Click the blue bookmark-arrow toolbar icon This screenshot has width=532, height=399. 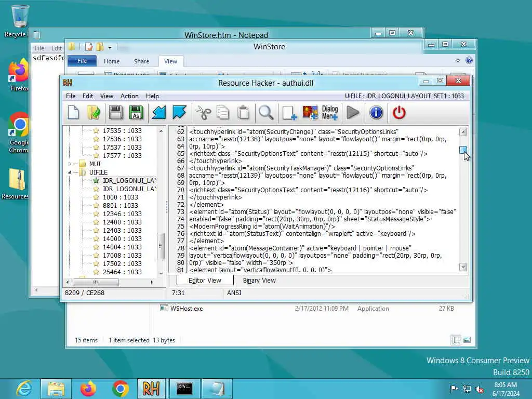click(x=179, y=113)
